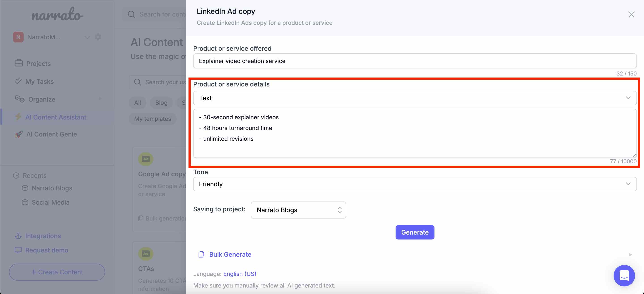Open the Text details type dropdown
The height and width of the screenshot is (294, 644).
415,98
